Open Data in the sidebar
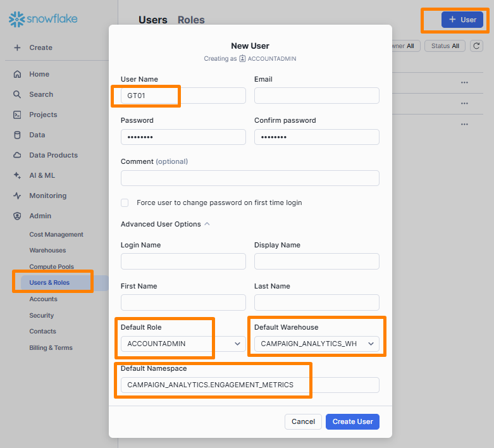 coord(37,135)
